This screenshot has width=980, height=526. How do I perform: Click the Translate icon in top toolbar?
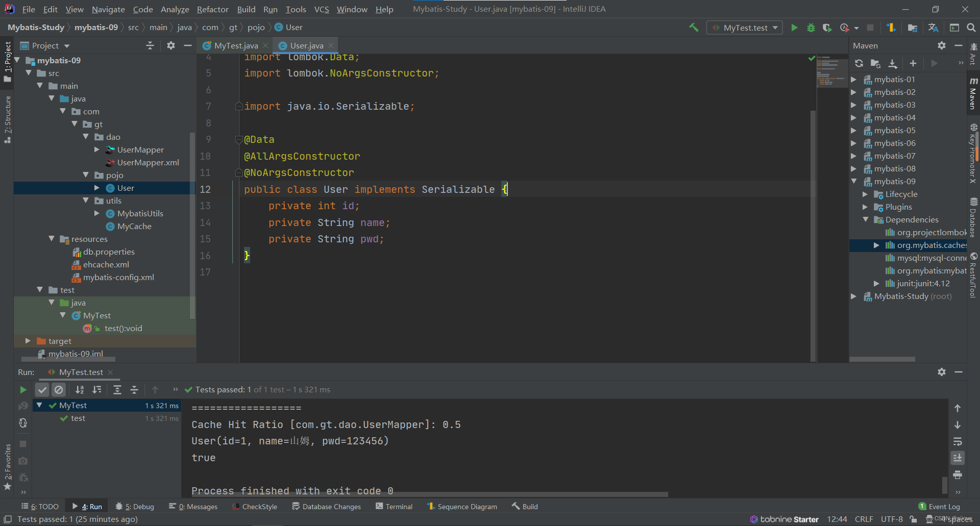point(934,28)
